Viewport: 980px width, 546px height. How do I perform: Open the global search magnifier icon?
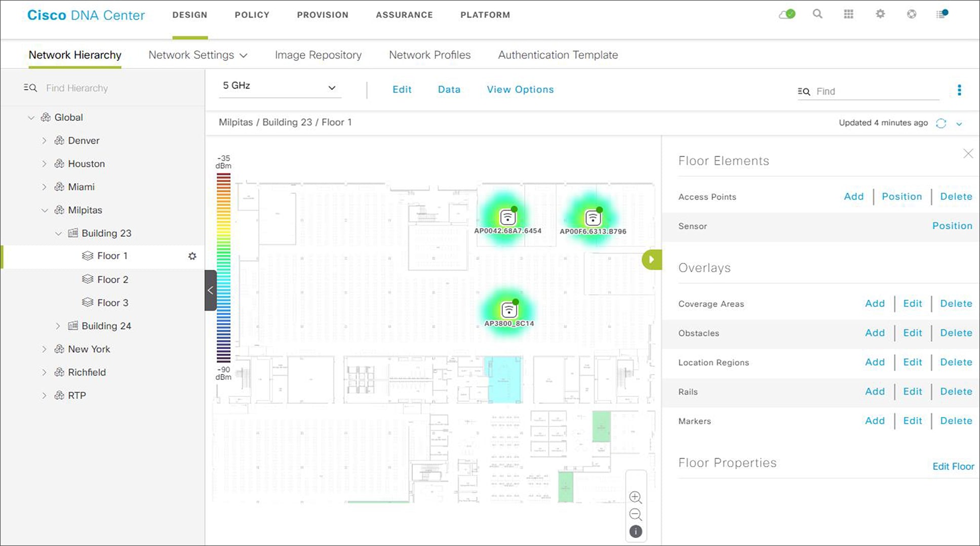point(817,14)
